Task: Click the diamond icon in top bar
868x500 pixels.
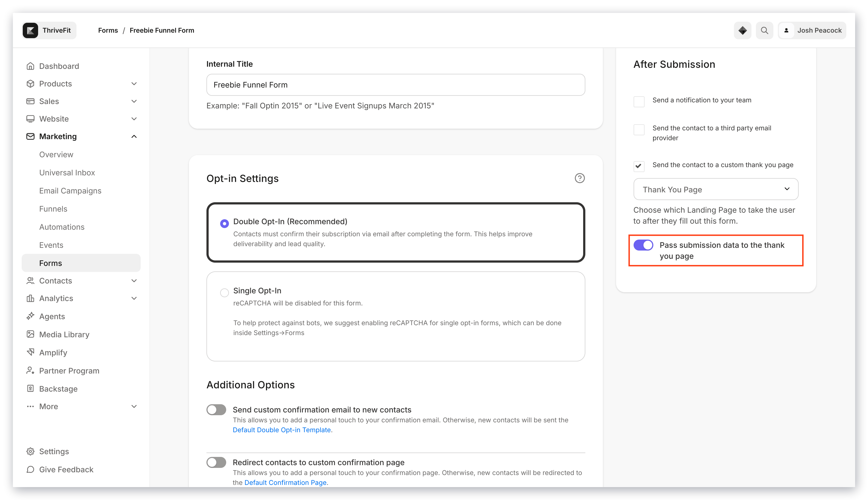Action: [x=742, y=30]
